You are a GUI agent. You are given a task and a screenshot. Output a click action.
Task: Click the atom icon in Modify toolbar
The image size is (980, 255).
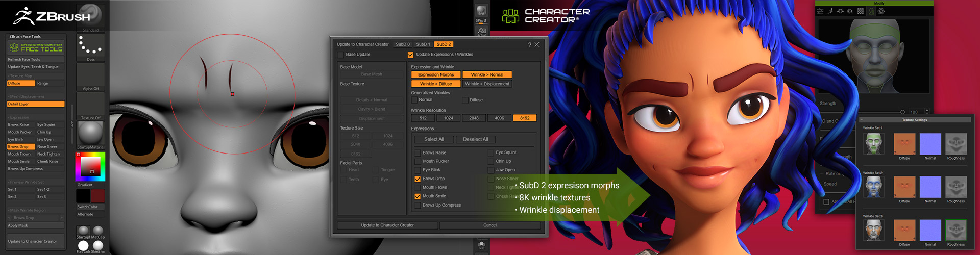point(881,11)
